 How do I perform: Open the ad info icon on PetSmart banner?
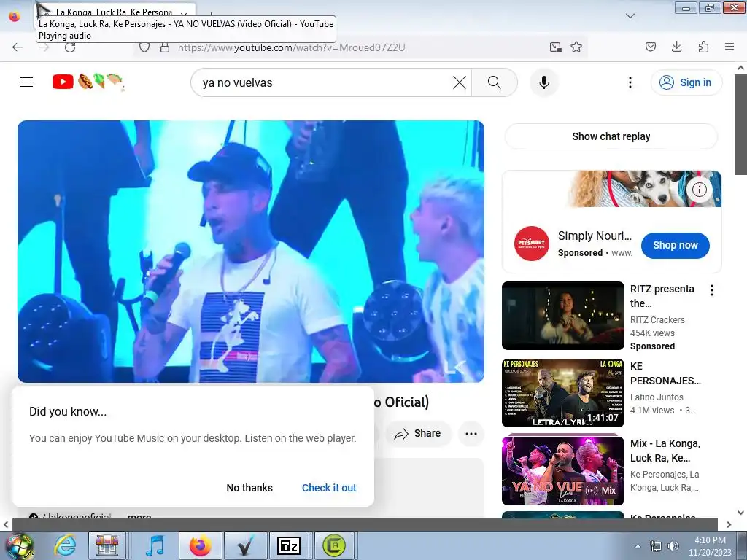699,190
